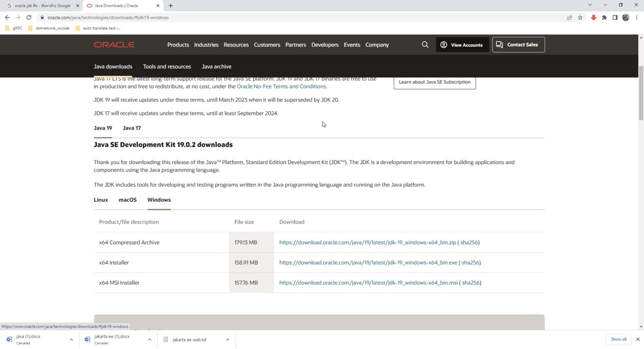Download the x64 MSI Installer link
The image size is (644, 349).
click(x=369, y=283)
